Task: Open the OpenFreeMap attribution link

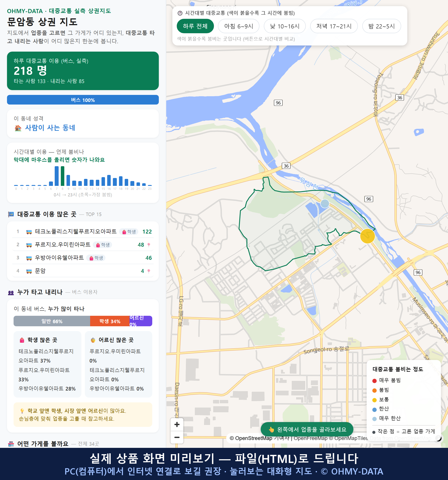Action: pyautogui.click(x=310, y=438)
